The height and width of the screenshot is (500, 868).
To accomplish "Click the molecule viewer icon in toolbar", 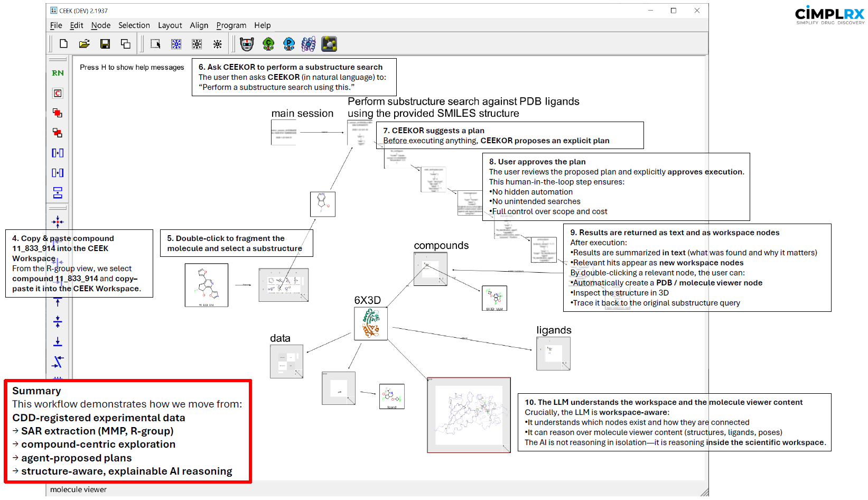I will 329,44.
